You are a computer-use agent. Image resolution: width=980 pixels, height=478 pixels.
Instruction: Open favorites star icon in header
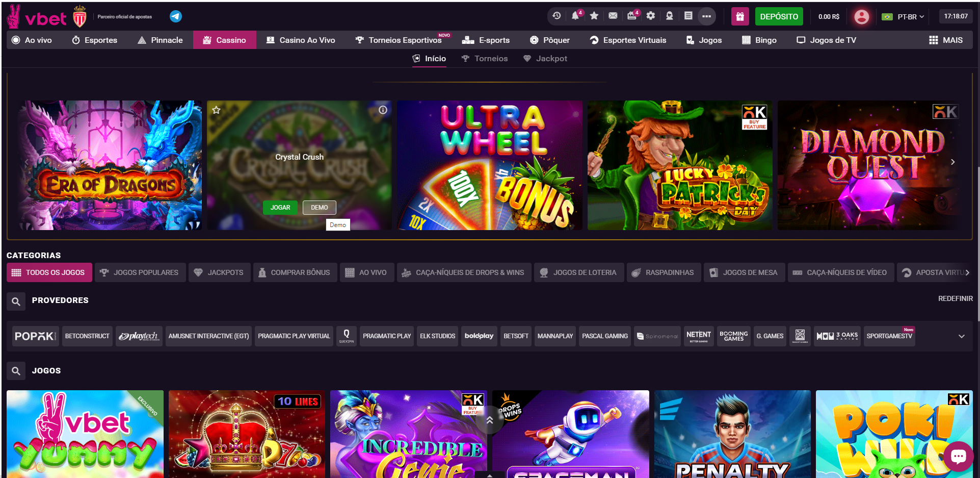(x=594, y=16)
